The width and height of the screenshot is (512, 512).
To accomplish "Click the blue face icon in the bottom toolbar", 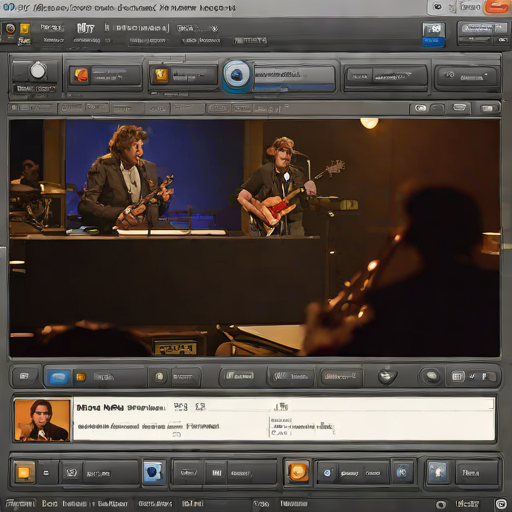I will pos(153,472).
